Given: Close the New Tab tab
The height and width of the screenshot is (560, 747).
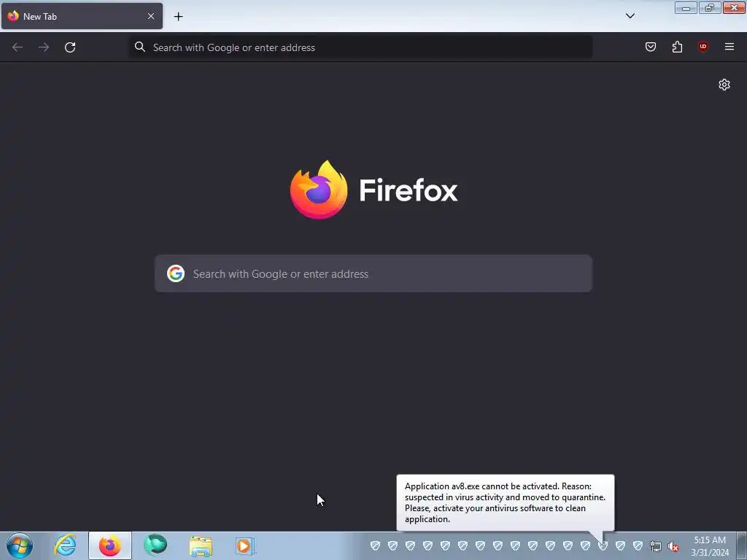Looking at the screenshot, I should (151, 16).
